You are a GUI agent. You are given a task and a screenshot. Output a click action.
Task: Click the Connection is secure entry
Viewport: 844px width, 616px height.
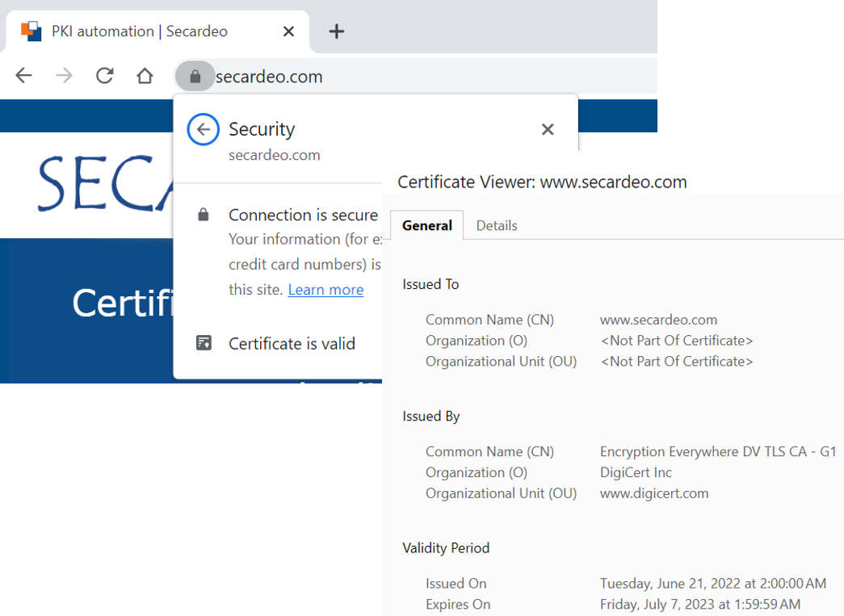pyautogui.click(x=303, y=215)
